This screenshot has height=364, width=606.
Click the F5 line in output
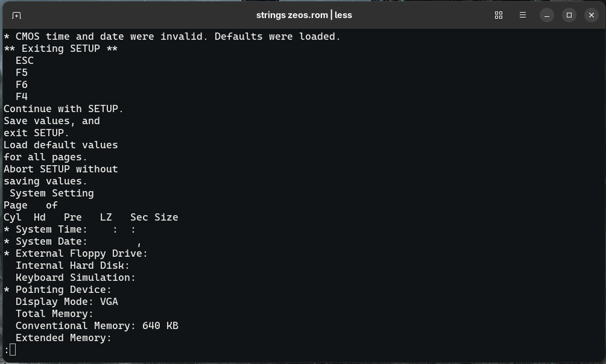coord(22,73)
